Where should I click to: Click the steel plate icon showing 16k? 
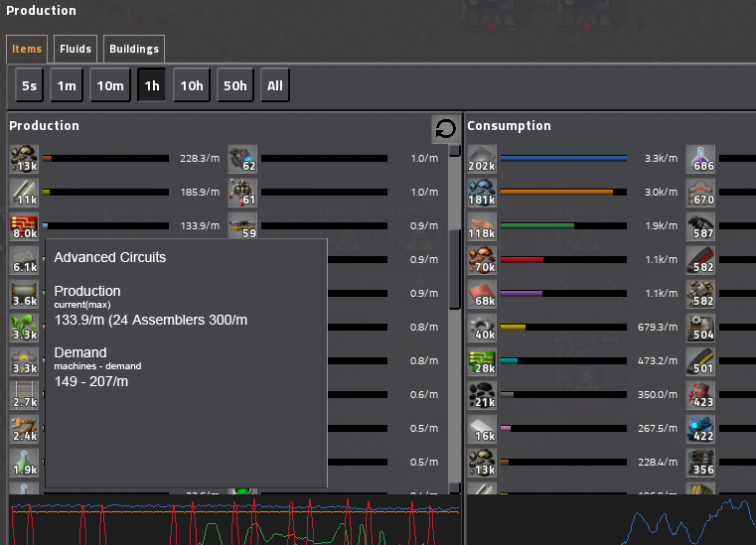coord(482,429)
